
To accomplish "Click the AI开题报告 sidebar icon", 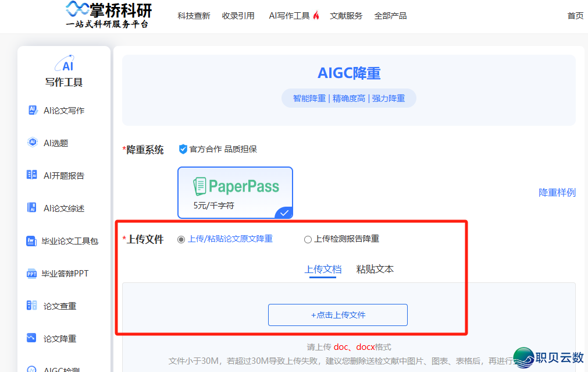I will (x=32, y=175).
